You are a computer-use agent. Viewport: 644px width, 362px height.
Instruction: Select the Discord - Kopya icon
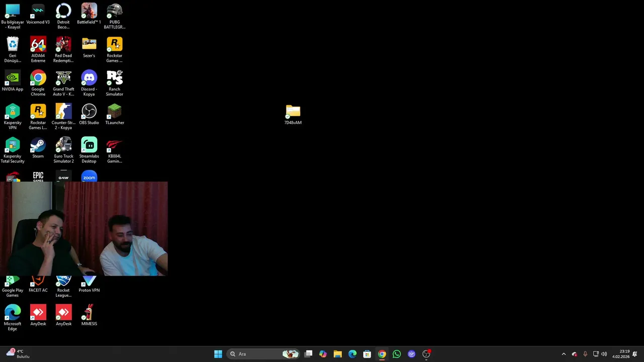(89, 83)
